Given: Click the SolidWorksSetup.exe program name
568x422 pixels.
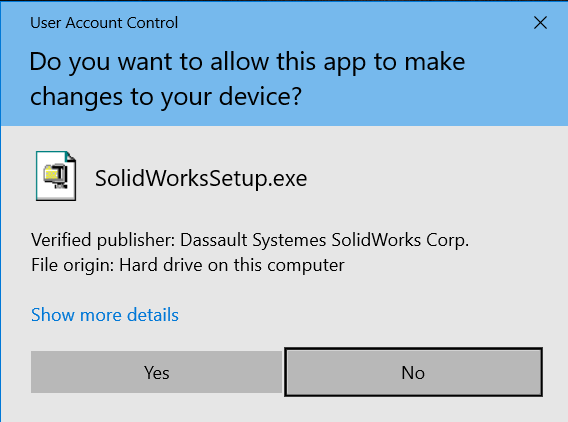Looking at the screenshot, I should coord(201,179).
